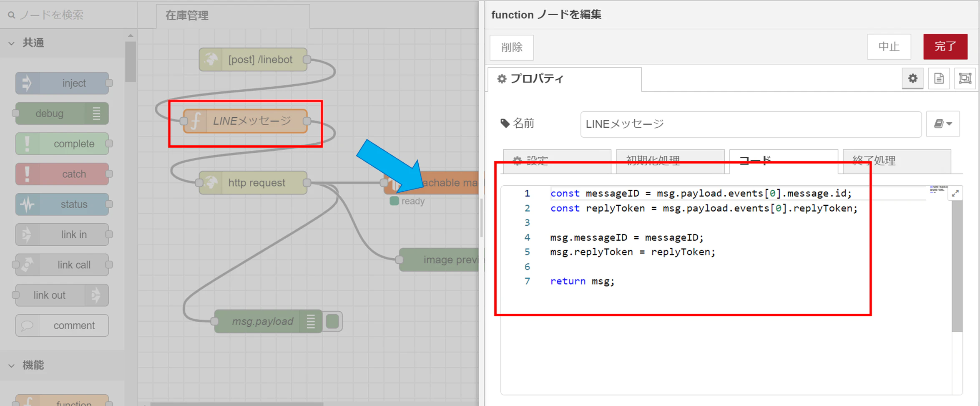980x406 pixels.
Task: Select the link out node
Action: [62, 295]
